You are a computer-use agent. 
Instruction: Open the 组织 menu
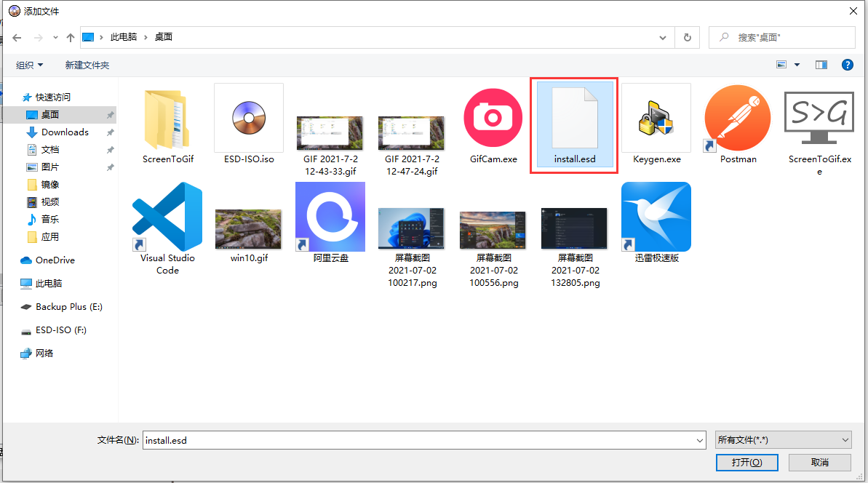(x=29, y=65)
